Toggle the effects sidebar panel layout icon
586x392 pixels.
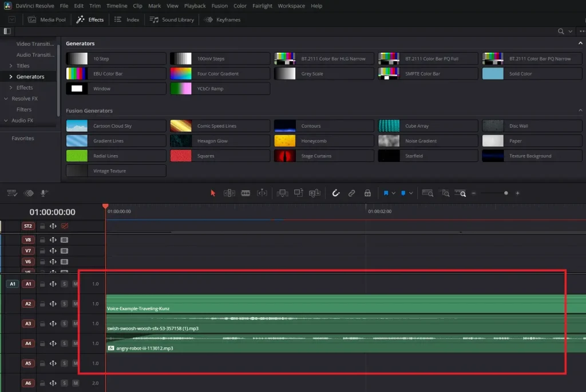pyautogui.click(x=7, y=31)
